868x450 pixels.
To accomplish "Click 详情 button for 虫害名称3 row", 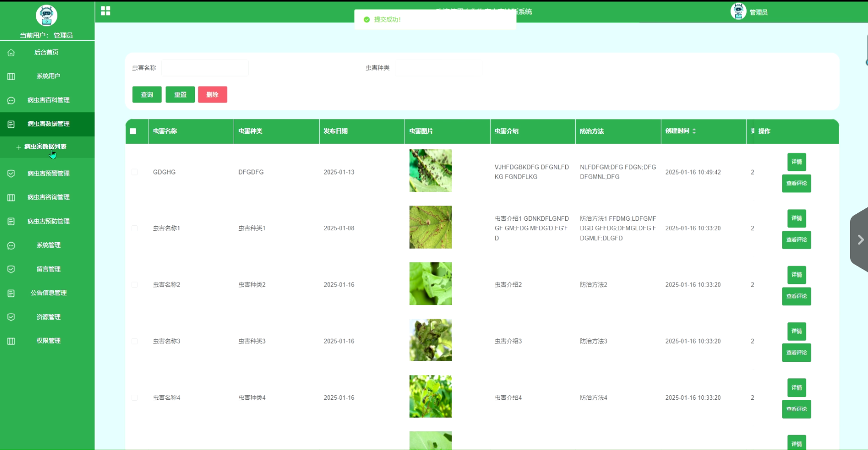I will tap(796, 331).
